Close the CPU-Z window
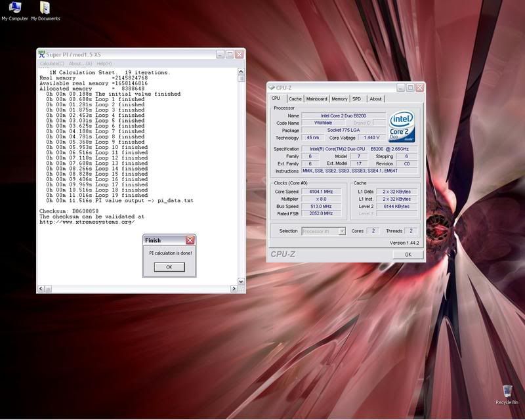The height and width of the screenshot is (420, 525). point(419,88)
